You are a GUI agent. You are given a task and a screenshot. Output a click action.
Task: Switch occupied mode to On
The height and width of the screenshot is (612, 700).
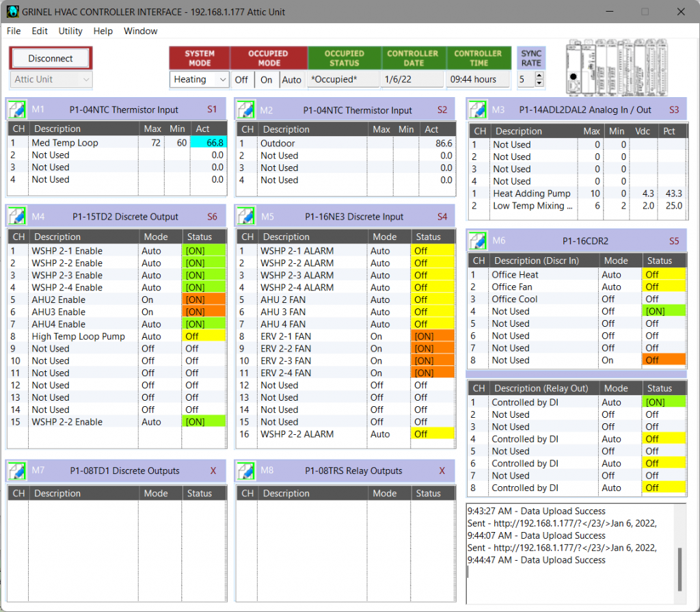[x=267, y=80]
